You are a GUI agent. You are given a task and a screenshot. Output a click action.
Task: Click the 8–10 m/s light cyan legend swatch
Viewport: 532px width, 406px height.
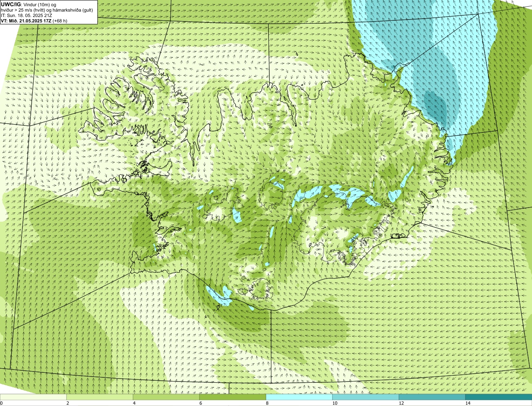299,397
